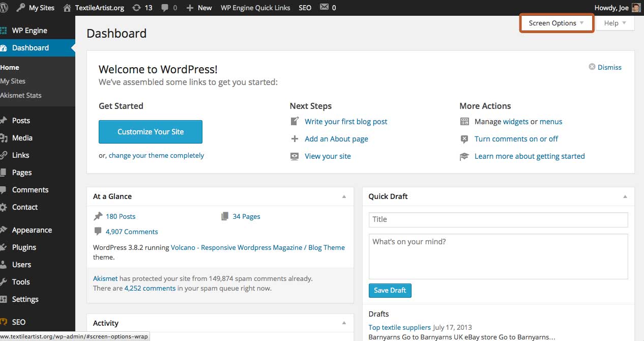Click the Dashboard gauge icon in the sidebar
Viewport: 644px width, 341px height.
point(4,48)
